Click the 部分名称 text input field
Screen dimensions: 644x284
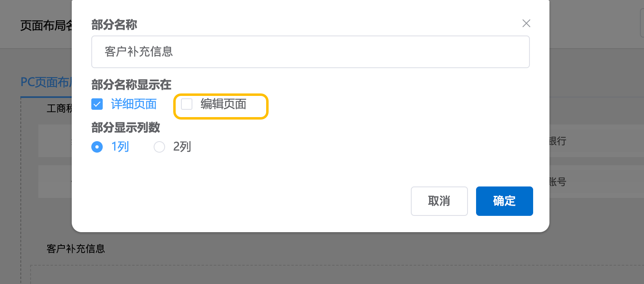pyautogui.click(x=310, y=52)
